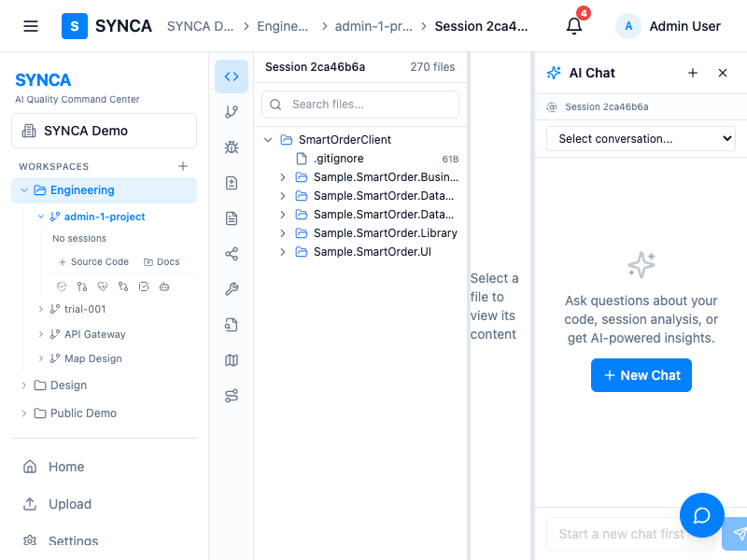
Task: Add Source Code to admin-1-project
Action: click(93, 262)
